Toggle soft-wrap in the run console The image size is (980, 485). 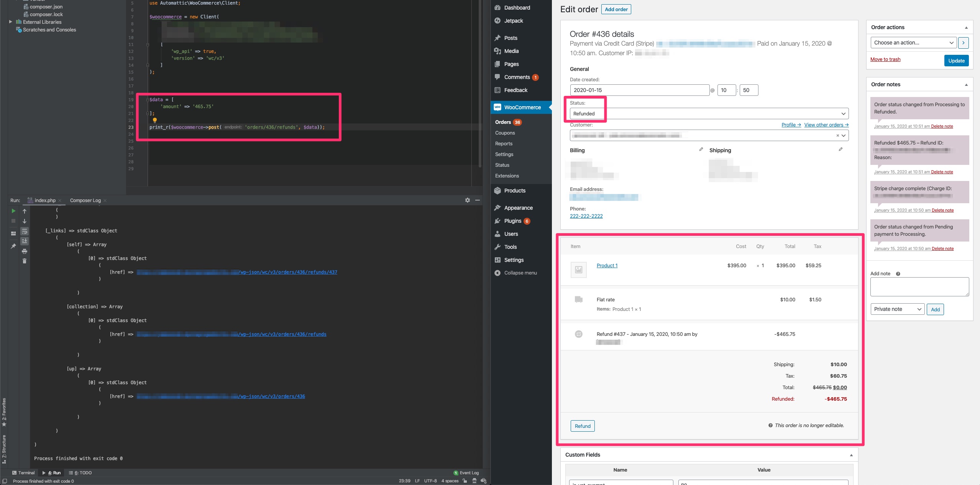coord(25,232)
